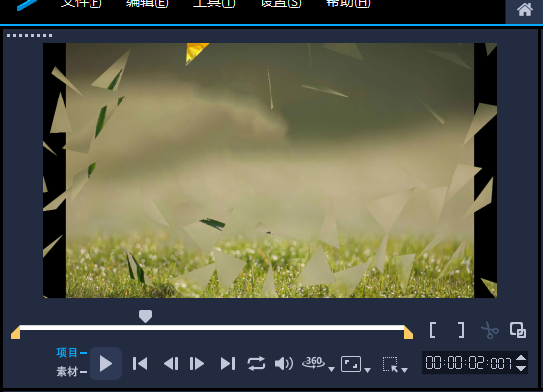543x392 pixels.
Task: Set the mark-in bracket
Action: coord(432,330)
